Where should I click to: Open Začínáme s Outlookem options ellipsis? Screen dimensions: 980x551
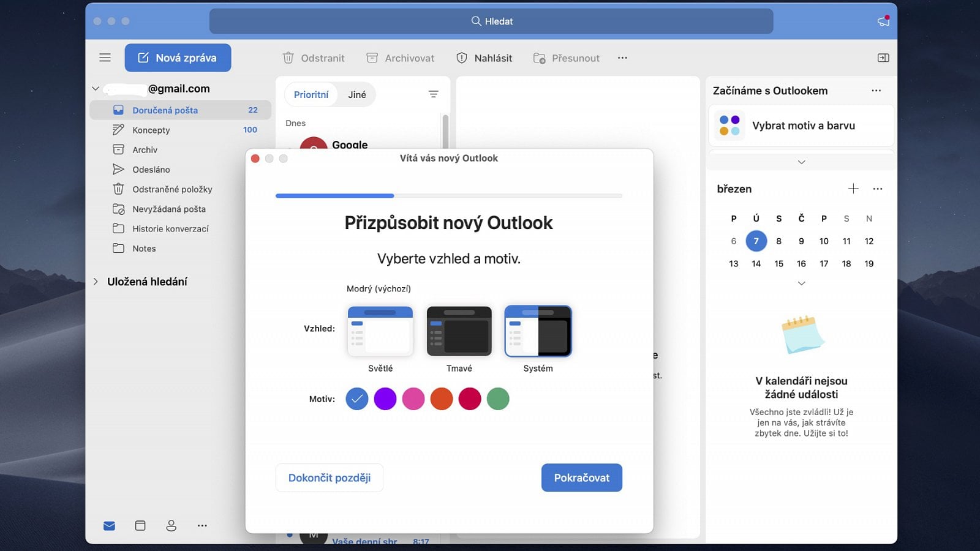coord(876,91)
